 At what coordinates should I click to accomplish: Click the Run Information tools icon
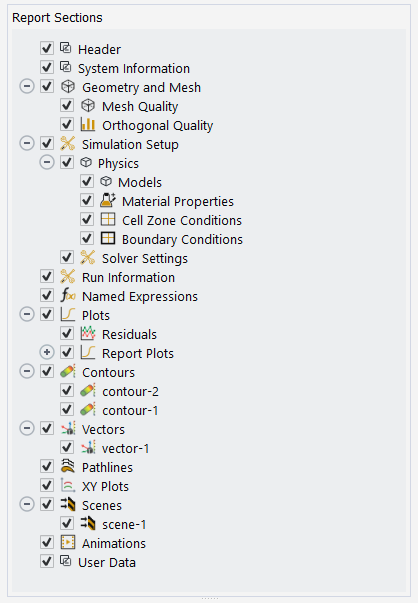pyautogui.click(x=68, y=277)
